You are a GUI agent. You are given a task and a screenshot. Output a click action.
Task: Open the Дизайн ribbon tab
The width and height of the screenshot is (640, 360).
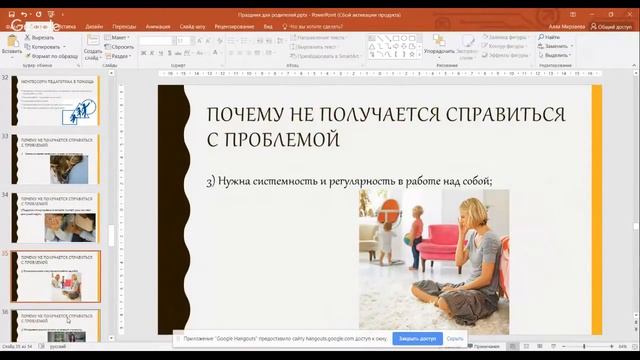[x=94, y=27]
